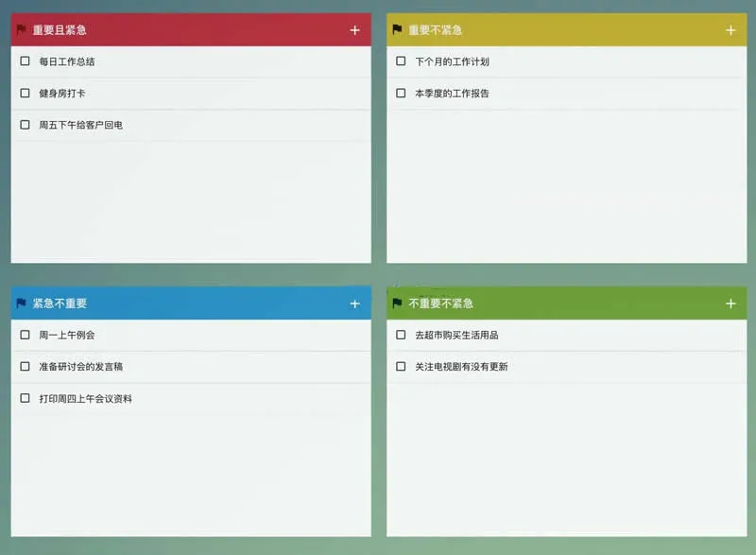The height and width of the screenshot is (555, 756).
Task: Select the 准备研讨会的发言稿 task text
Action: (80, 367)
